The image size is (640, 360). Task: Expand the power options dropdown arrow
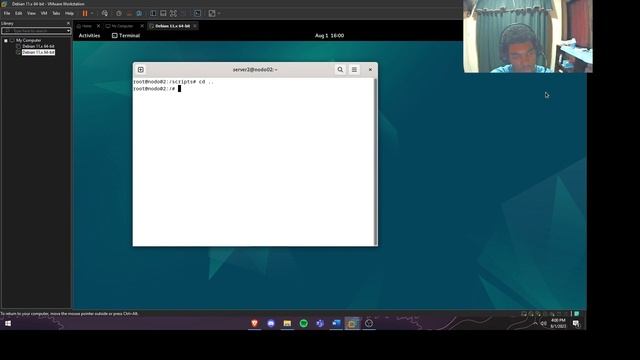pyautogui.click(x=92, y=13)
